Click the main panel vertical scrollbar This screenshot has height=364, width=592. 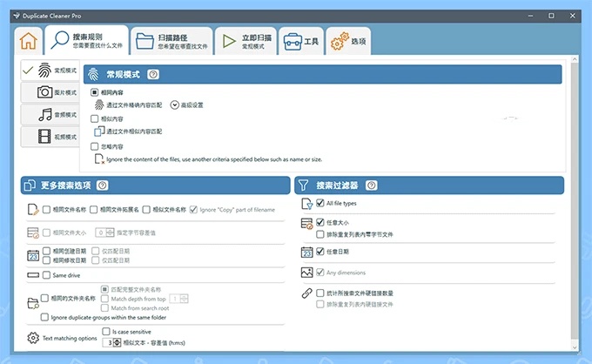click(x=575, y=200)
